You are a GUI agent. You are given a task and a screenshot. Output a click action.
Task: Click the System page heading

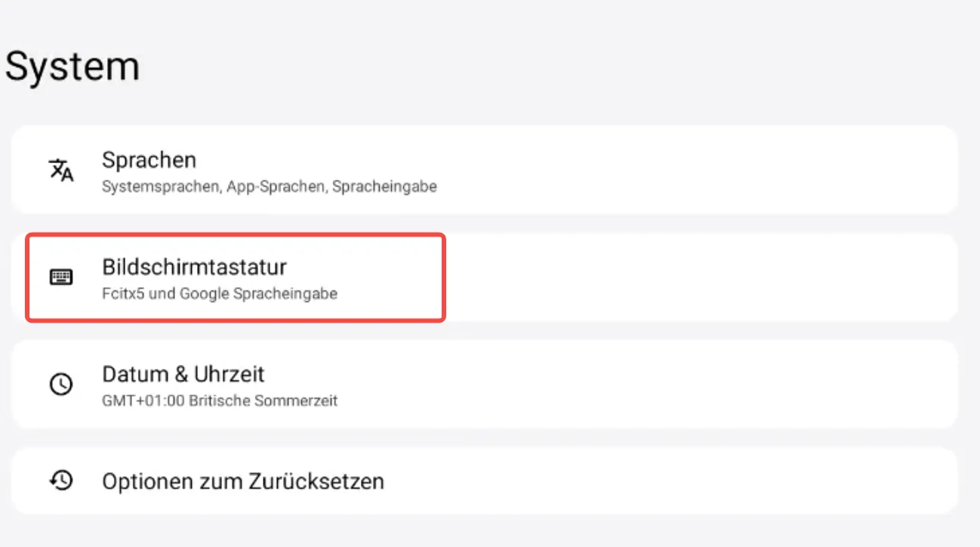(72, 66)
